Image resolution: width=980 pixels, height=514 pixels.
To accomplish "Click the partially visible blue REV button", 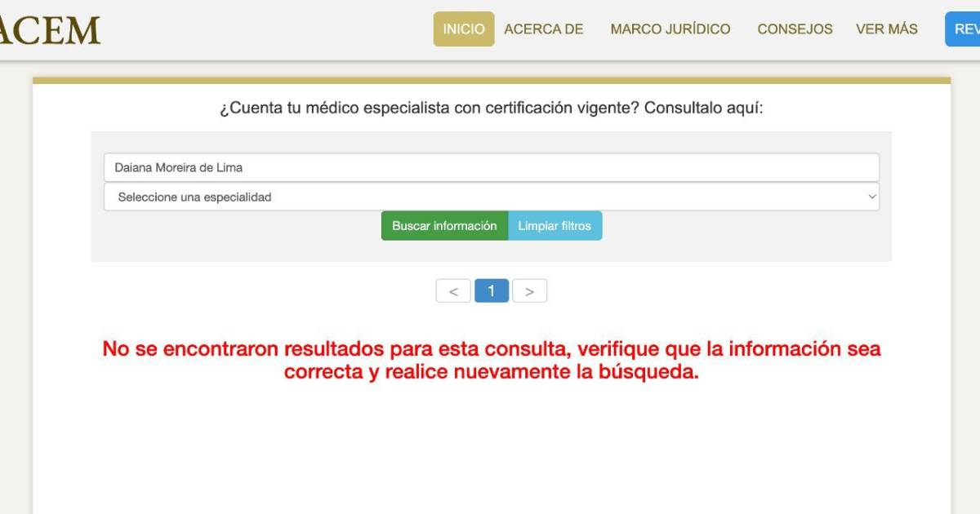I will point(964,29).
